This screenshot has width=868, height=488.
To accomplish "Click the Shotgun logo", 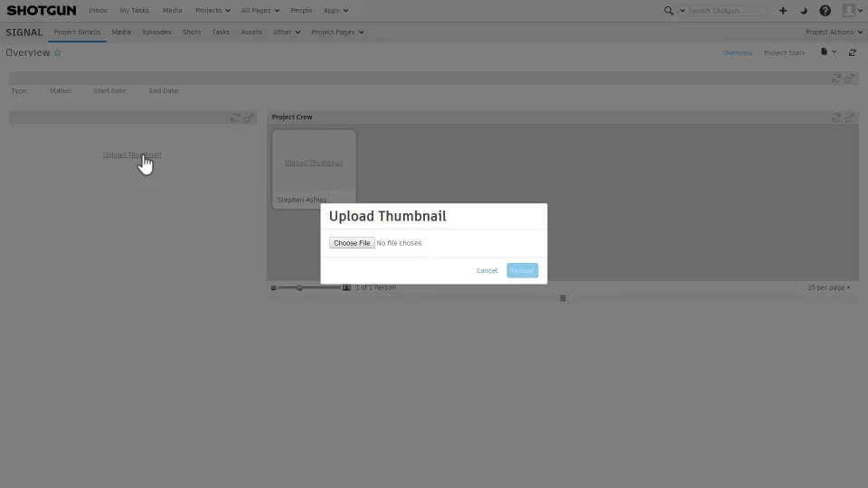I will click(x=42, y=11).
